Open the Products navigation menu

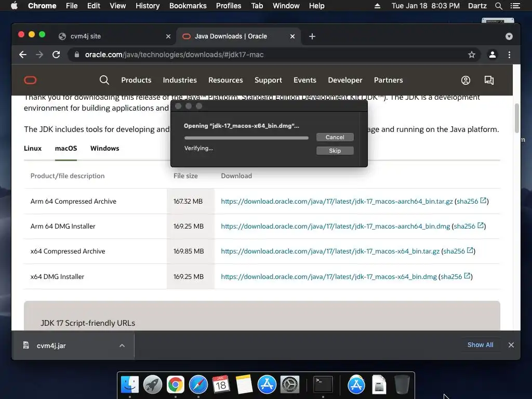[x=136, y=80]
